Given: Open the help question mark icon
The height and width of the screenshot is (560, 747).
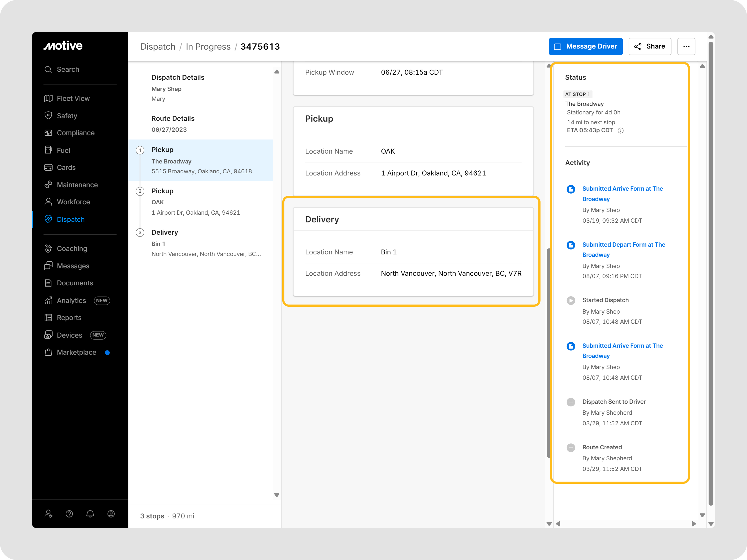Looking at the screenshot, I should point(69,514).
